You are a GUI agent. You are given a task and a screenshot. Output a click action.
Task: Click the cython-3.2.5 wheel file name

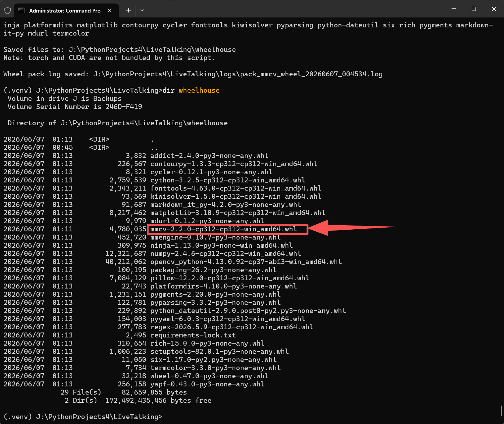pos(228,180)
